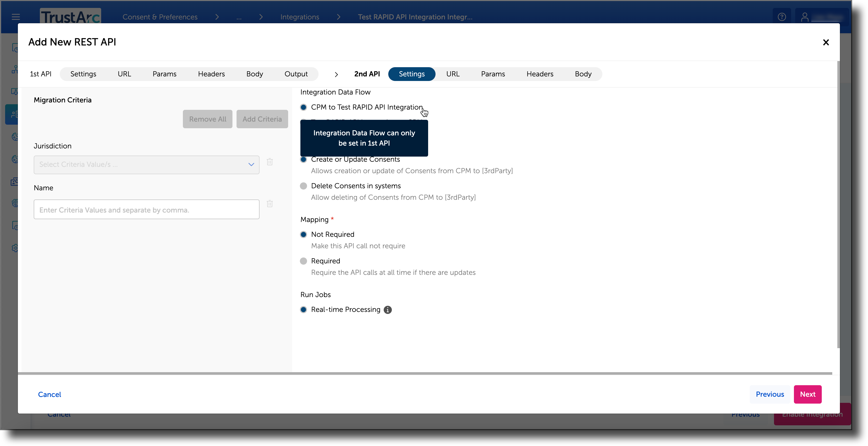Expand the Jurisdiction dropdown chevron arrow
The height and width of the screenshot is (446, 868).
tap(251, 165)
